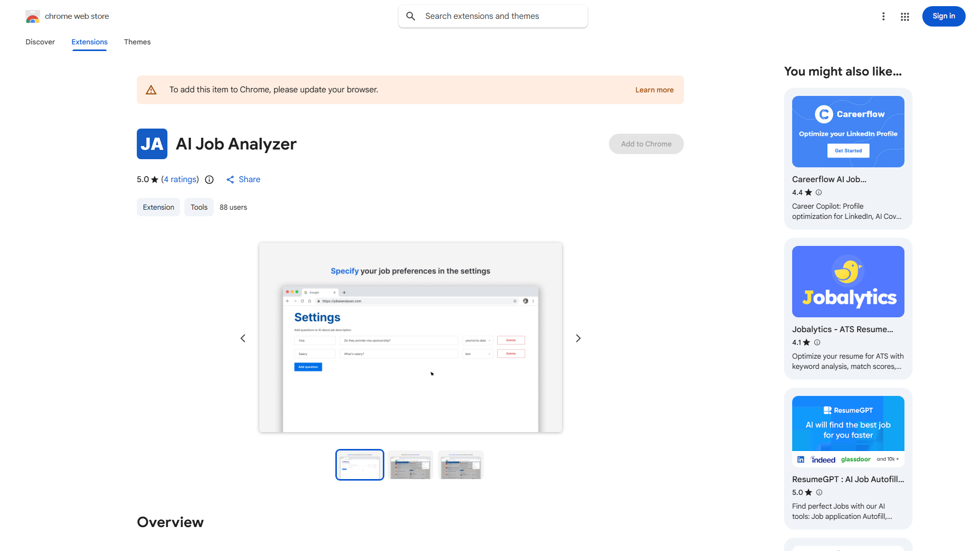Screen dimensions: 980x551
Task: Select the second screenshot thumbnail
Action: [410, 465]
